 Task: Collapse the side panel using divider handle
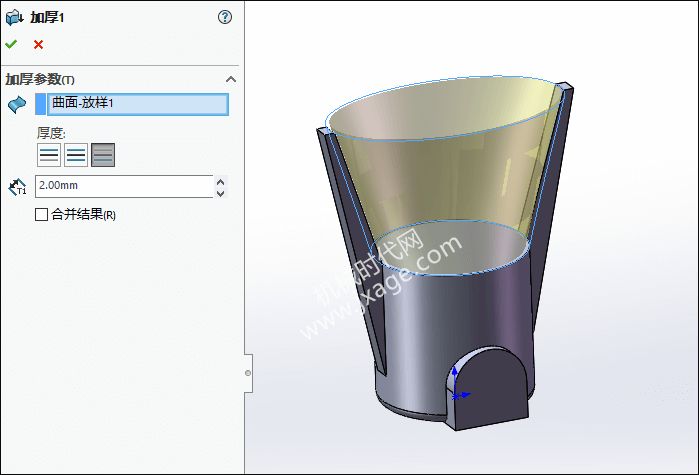coord(248,373)
